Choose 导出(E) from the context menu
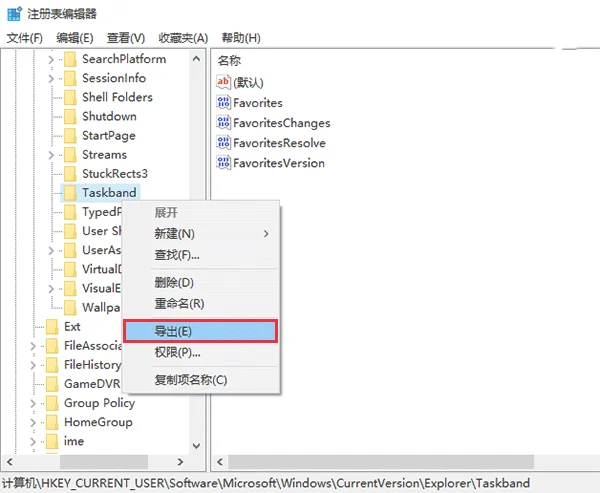 (x=198, y=331)
